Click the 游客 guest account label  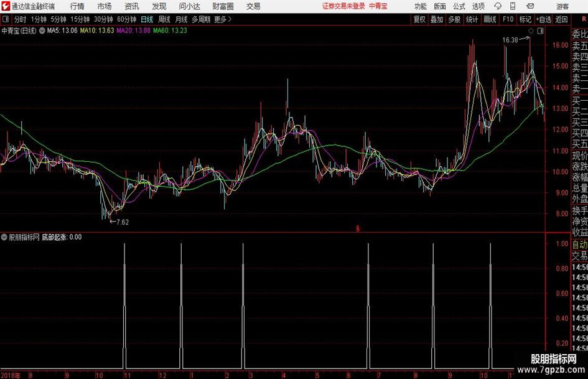click(x=562, y=6)
